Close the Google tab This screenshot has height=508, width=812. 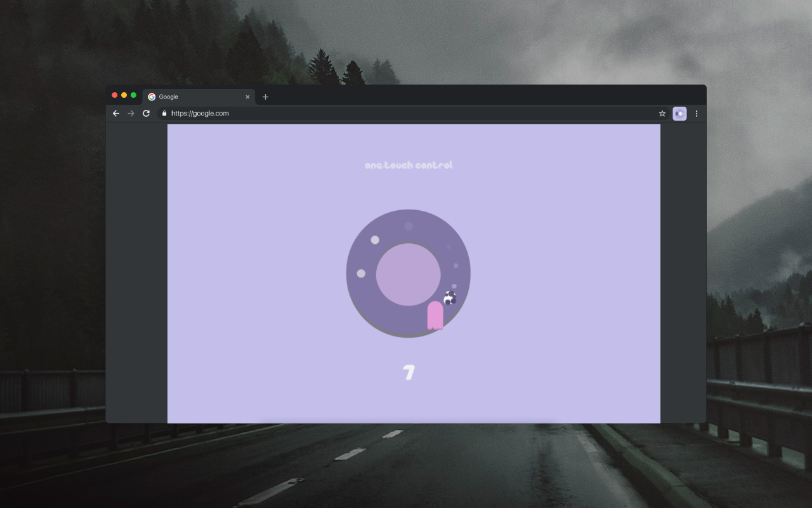tap(247, 97)
